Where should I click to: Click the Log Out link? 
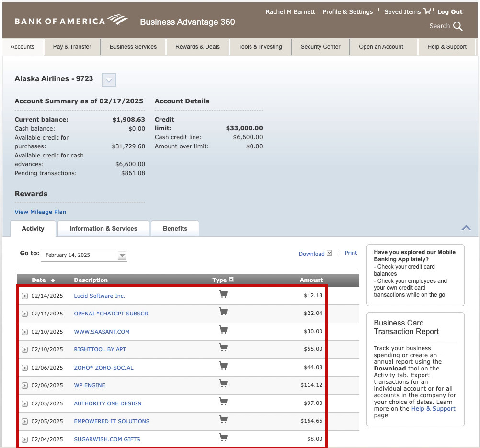pos(450,12)
